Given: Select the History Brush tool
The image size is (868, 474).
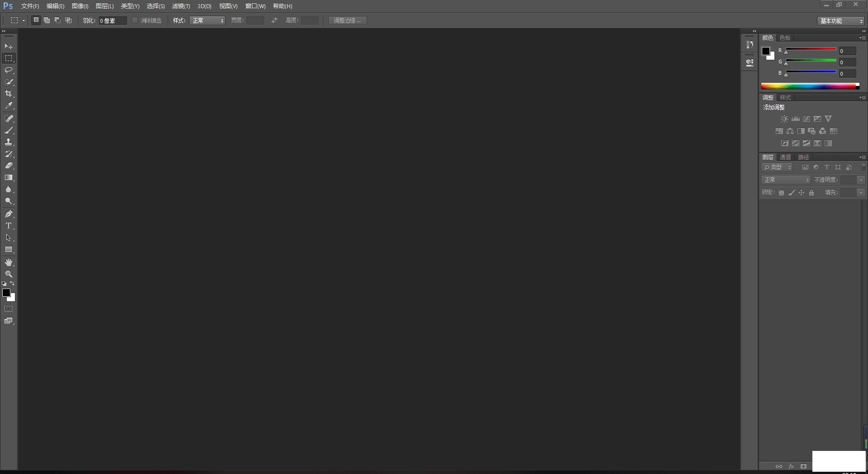Looking at the screenshot, I should click(9, 154).
